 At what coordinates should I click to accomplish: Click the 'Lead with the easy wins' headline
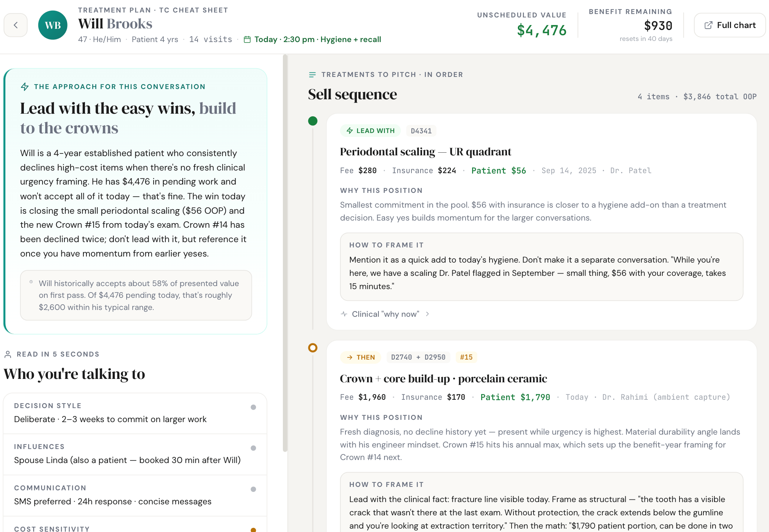pyautogui.click(x=128, y=118)
